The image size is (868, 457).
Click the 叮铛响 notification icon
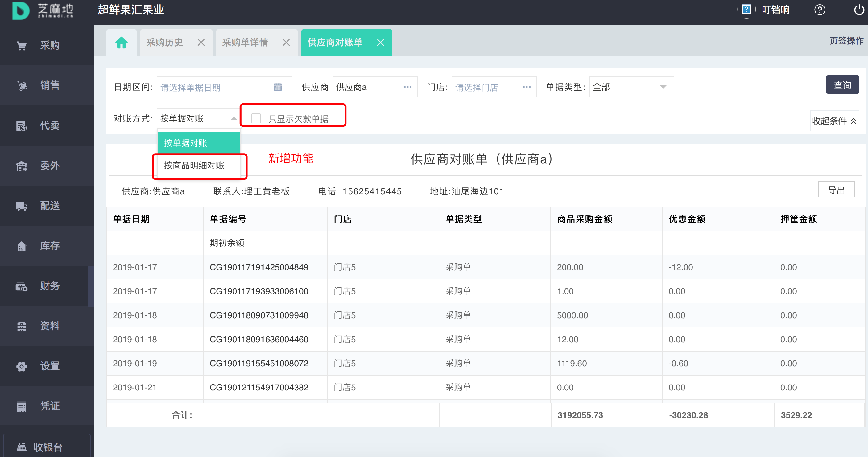point(746,10)
